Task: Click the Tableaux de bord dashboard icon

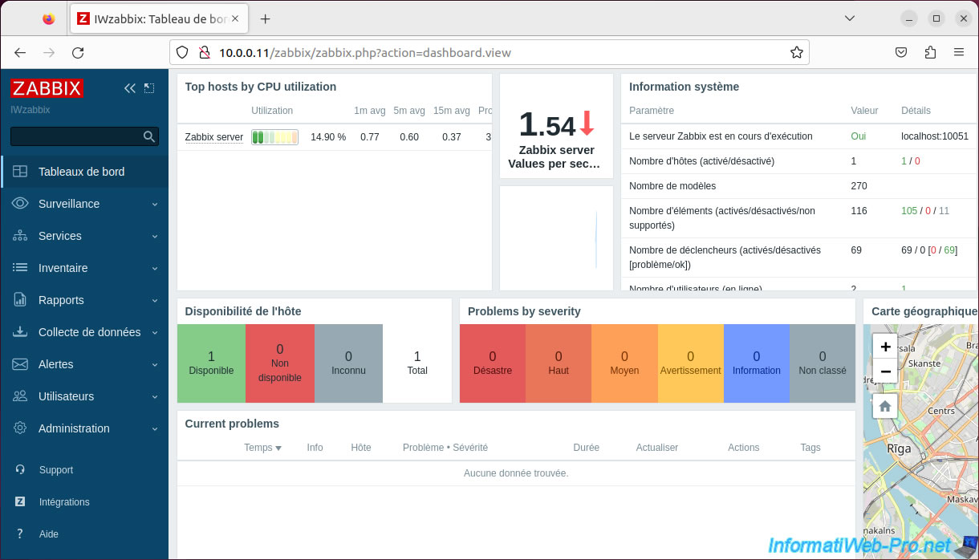Action: click(21, 172)
